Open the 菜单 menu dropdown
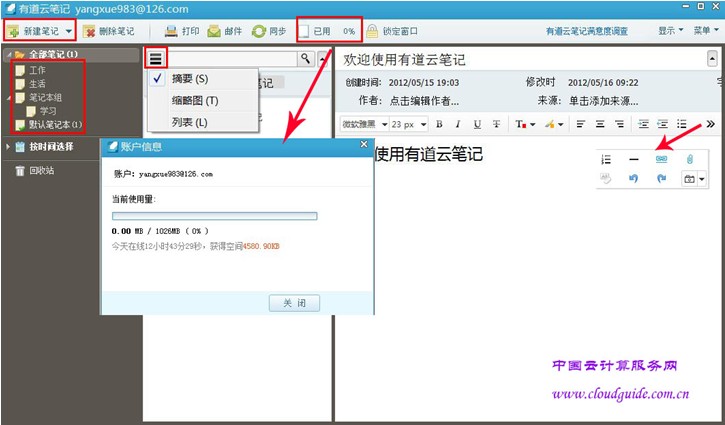The height and width of the screenshot is (425, 725). point(706,31)
